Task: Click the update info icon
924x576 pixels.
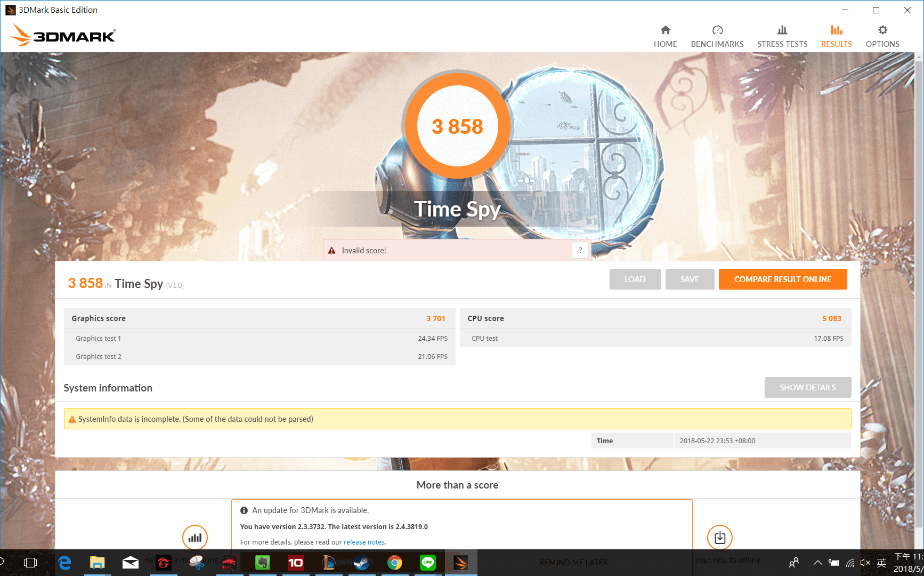Action: [244, 510]
